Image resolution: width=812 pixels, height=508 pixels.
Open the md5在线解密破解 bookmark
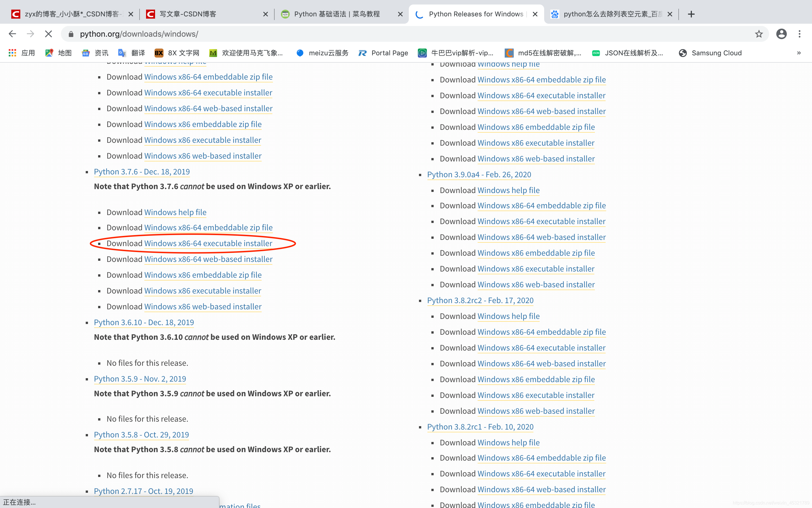tap(543, 53)
